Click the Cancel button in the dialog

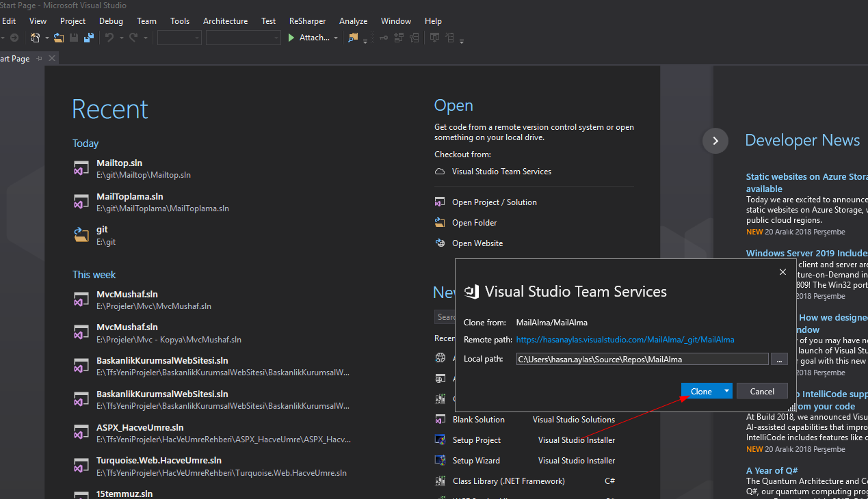click(762, 391)
